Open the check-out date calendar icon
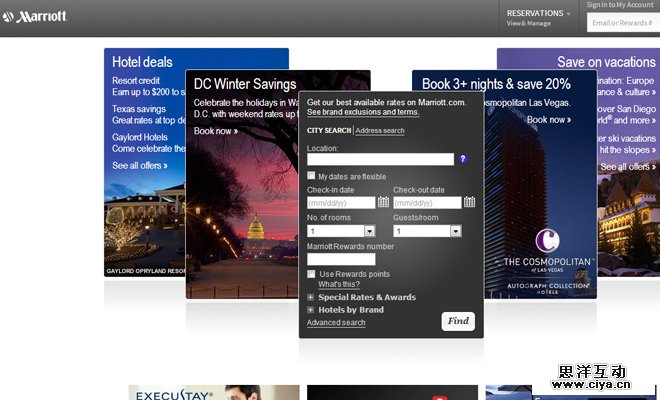 [469, 202]
